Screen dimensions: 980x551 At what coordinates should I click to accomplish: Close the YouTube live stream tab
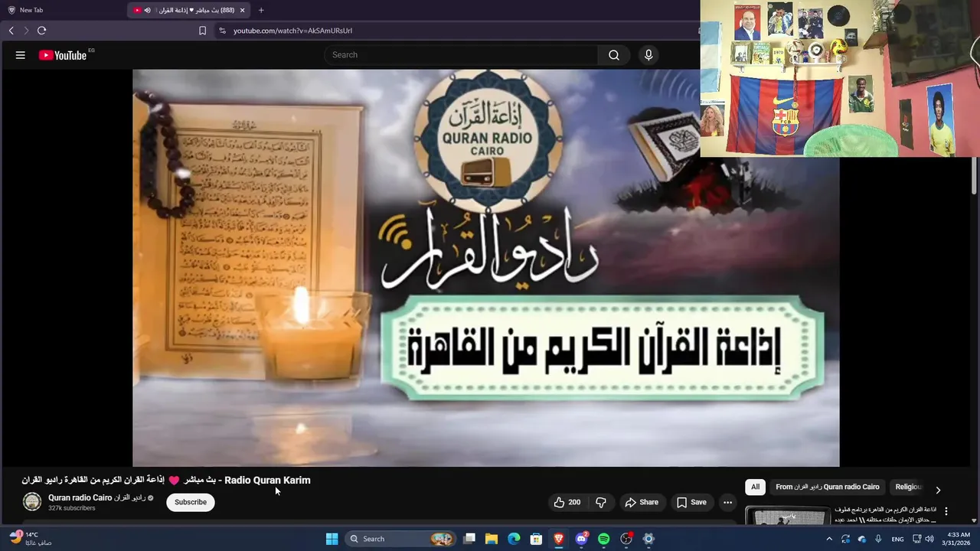(242, 10)
